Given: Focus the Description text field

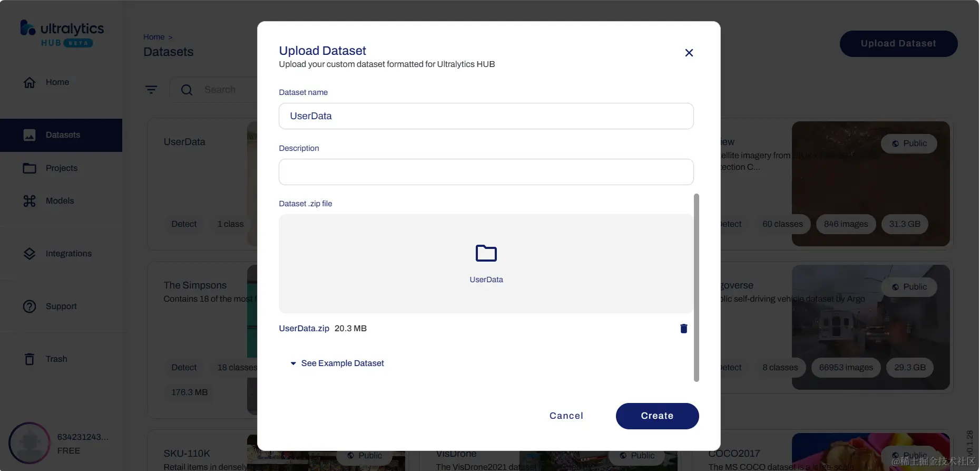Looking at the screenshot, I should pyautogui.click(x=486, y=172).
